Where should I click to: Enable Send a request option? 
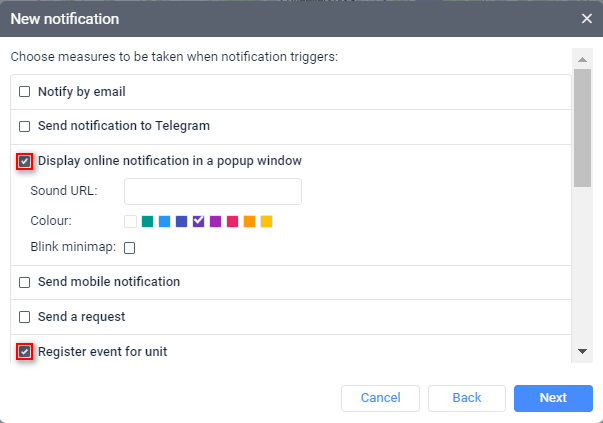pos(25,317)
